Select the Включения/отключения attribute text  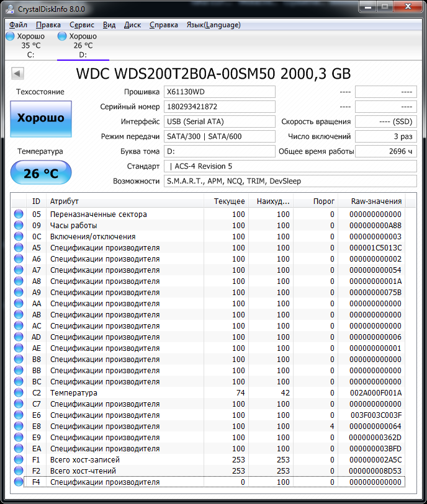click(x=92, y=237)
